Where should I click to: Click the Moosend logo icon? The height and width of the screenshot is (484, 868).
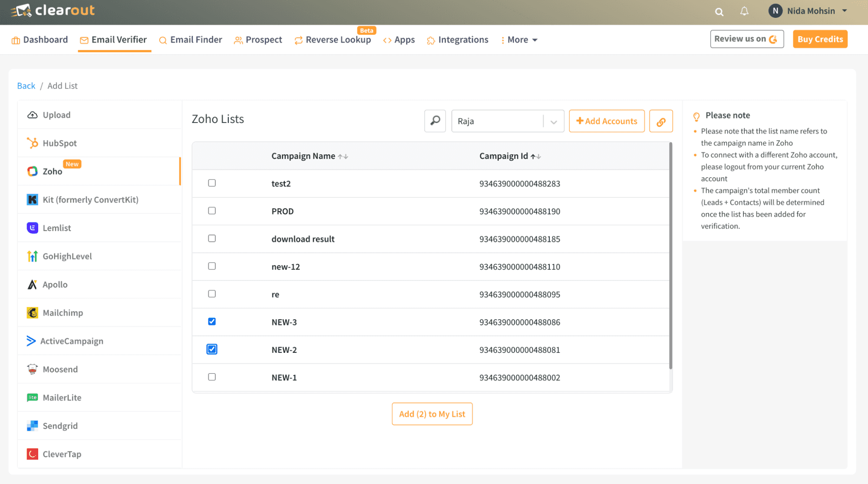(x=32, y=369)
